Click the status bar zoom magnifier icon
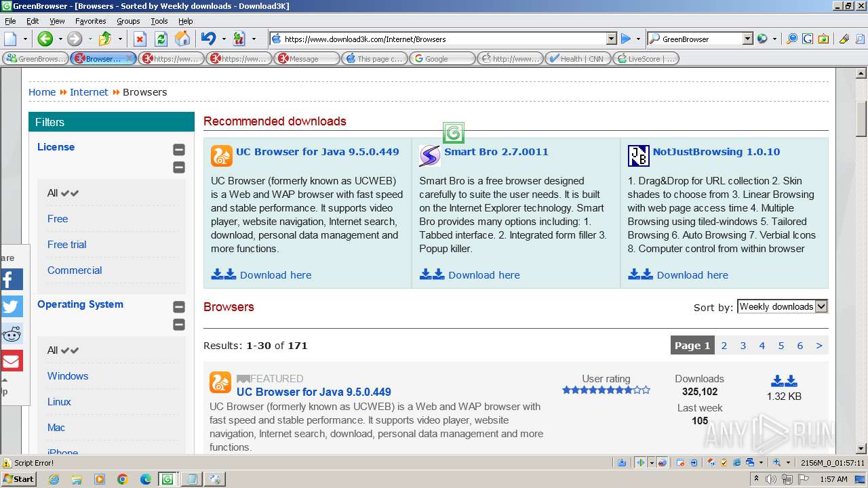Image resolution: width=868 pixels, height=488 pixels. [777, 463]
